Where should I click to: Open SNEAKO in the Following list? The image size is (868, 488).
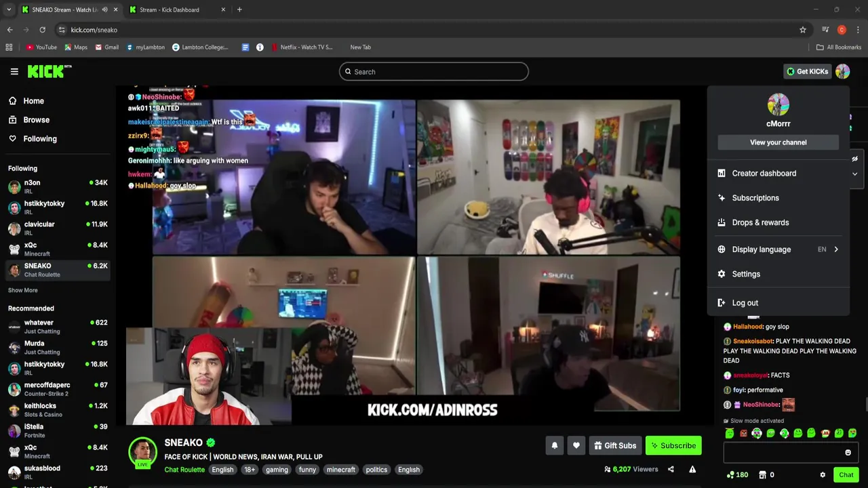click(58, 270)
